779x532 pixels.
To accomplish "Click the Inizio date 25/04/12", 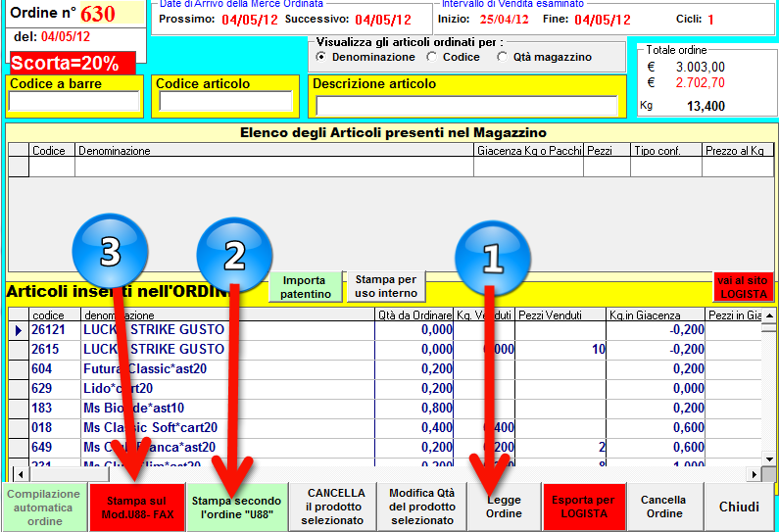I will (505, 20).
